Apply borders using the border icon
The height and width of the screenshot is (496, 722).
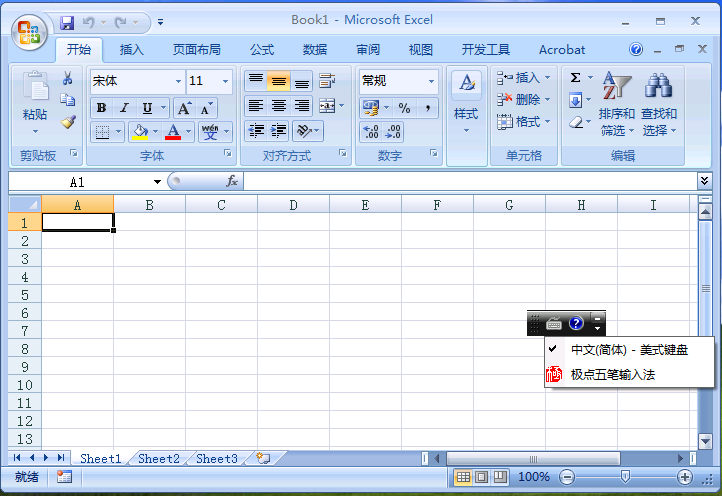[x=102, y=132]
